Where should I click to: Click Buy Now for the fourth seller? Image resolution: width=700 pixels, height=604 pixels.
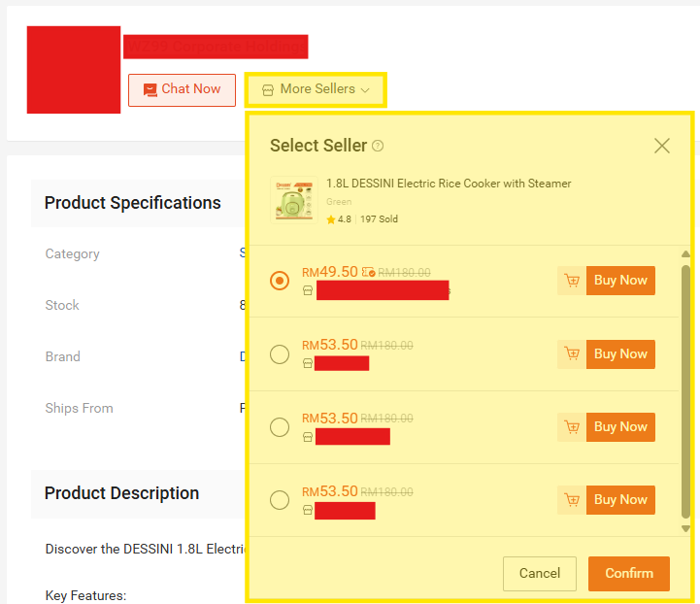[x=620, y=500]
